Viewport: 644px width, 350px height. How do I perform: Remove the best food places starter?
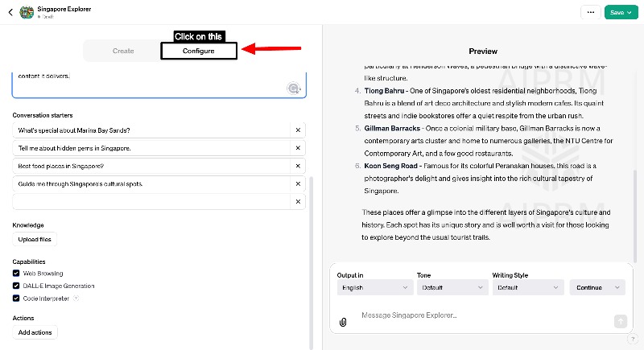tap(297, 166)
